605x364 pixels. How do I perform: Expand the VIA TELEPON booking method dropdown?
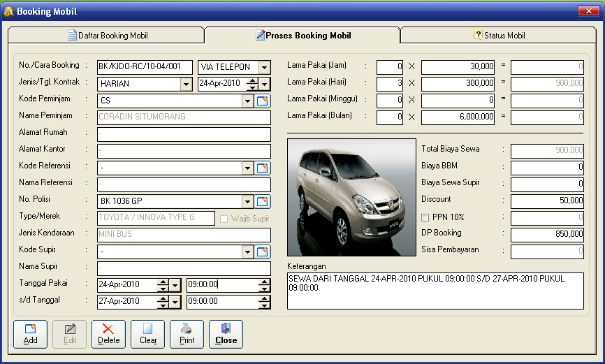pyautogui.click(x=264, y=68)
